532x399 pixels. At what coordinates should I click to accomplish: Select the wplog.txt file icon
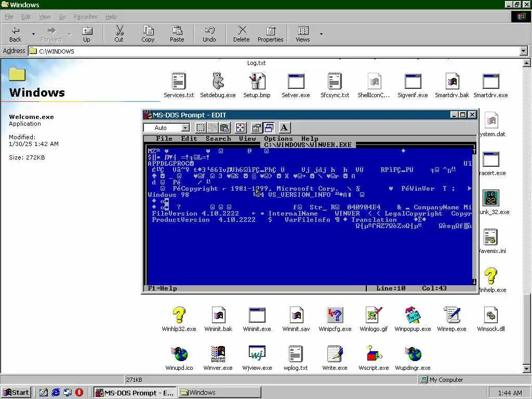tap(296, 354)
